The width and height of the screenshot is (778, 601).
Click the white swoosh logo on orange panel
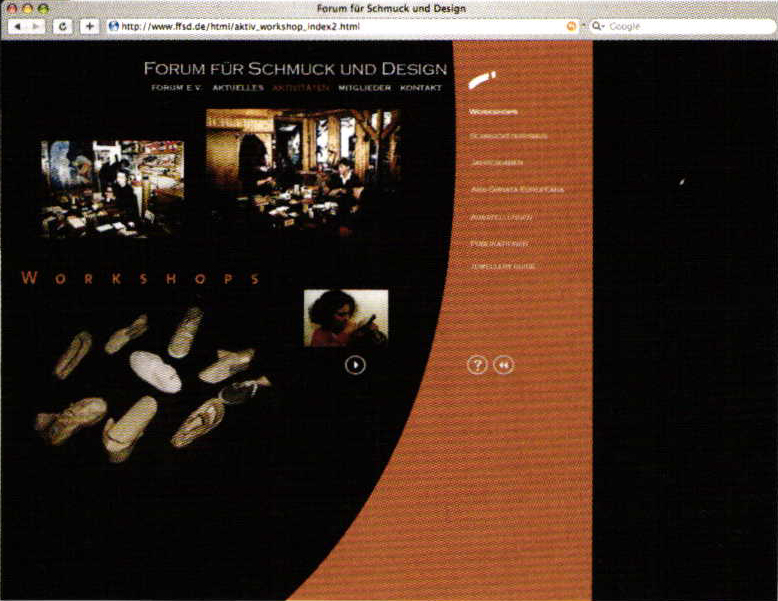pyautogui.click(x=482, y=77)
